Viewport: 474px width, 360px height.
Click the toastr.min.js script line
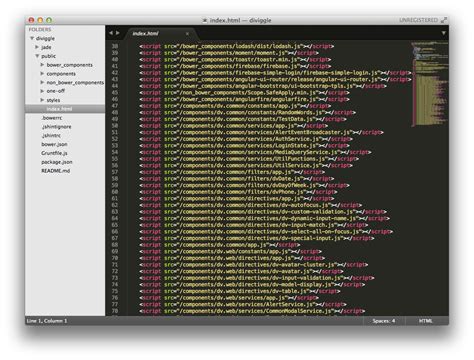(x=235, y=60)
